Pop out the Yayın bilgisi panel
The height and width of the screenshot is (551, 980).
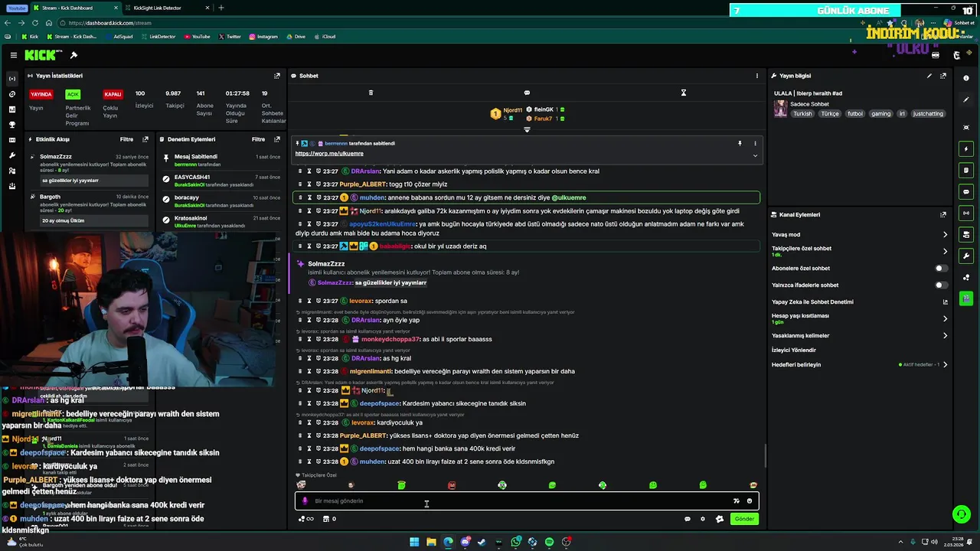click(x=943, y=76)
